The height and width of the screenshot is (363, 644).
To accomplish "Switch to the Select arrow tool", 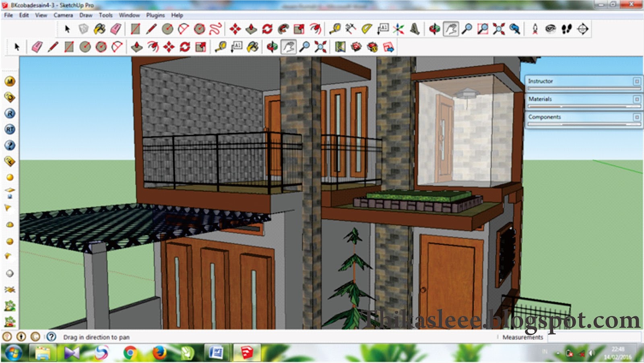I will click(x=68, y=29).
